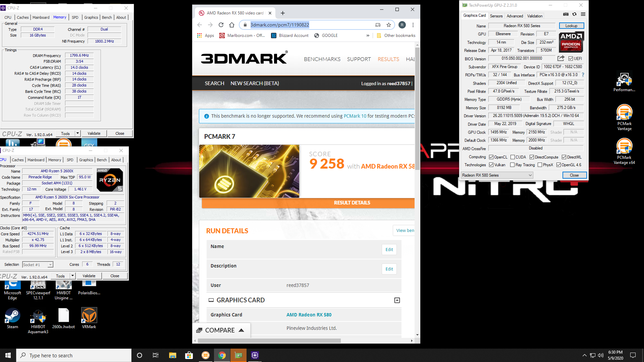The width and height of the screenshot is (644, 362).
Task: Click the orange RESULT DETAILS button
Action: tap(308, 203)
